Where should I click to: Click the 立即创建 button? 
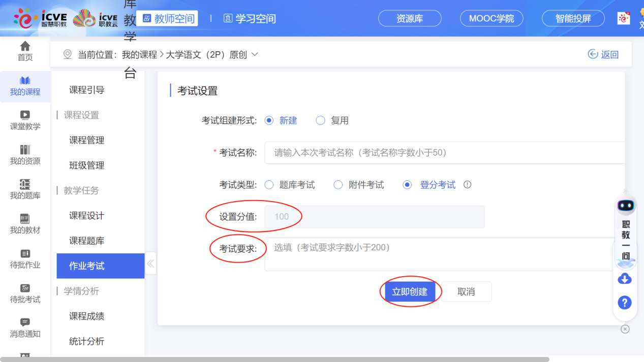coord(411,291)
